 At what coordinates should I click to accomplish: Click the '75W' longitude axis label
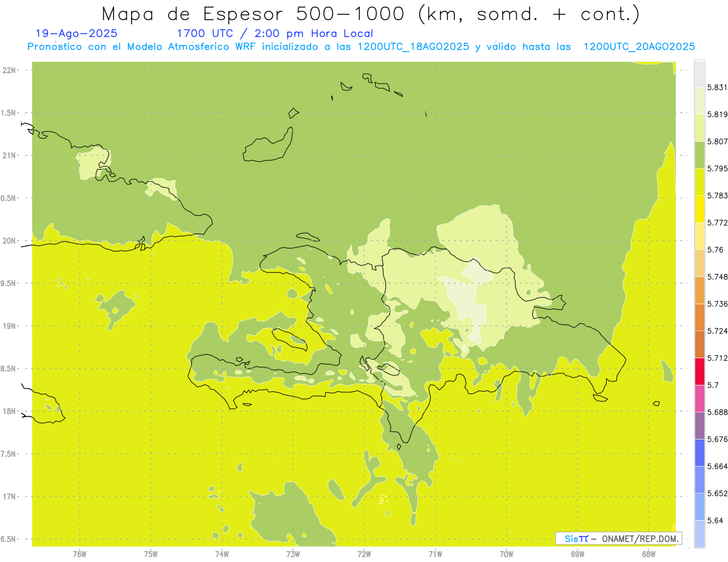click(x=151, y=554)
